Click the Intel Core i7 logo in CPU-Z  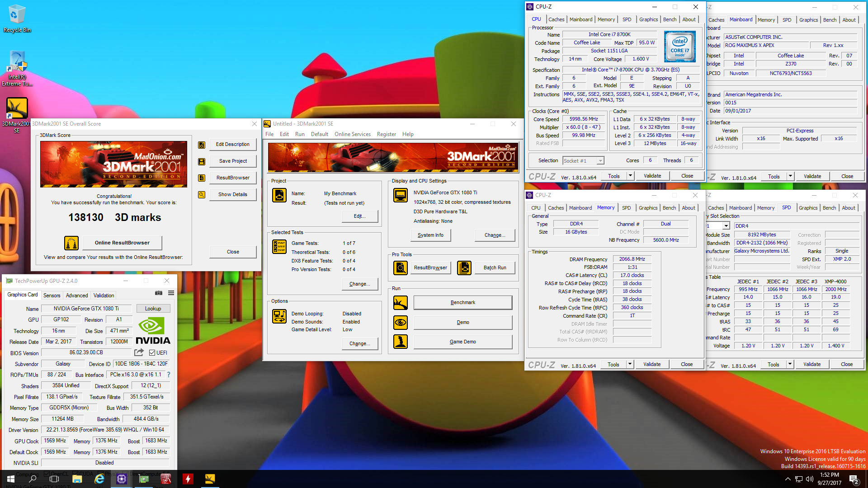pos(680,47)
